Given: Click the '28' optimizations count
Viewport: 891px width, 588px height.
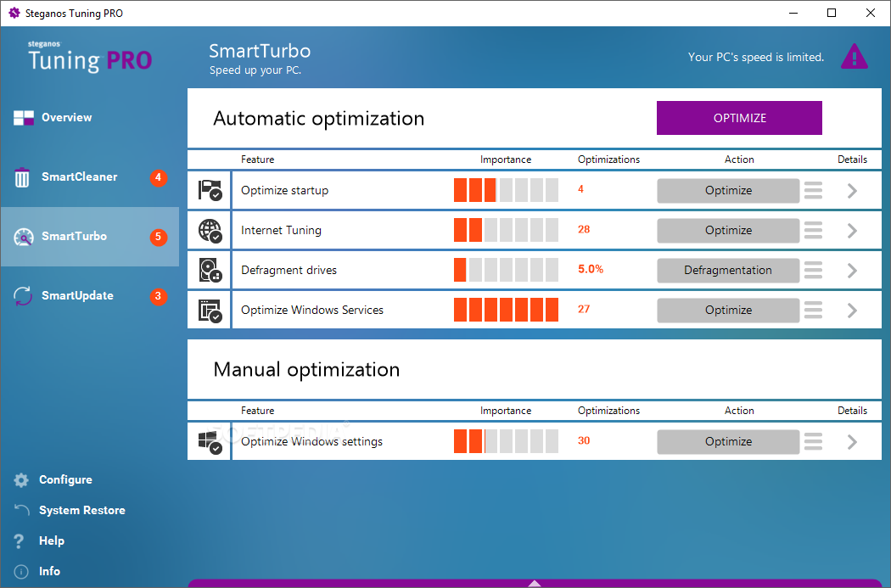Looking at the screenshot, I should click(584, 230).
